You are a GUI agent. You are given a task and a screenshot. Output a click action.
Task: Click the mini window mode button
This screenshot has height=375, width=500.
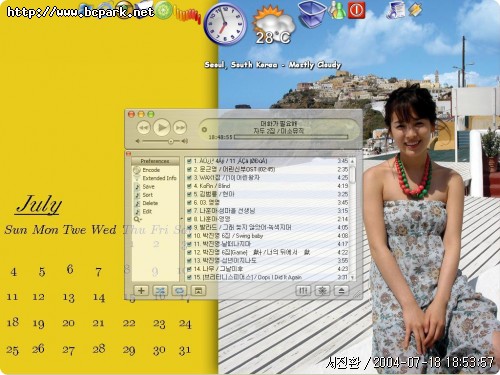click(198, 291)
